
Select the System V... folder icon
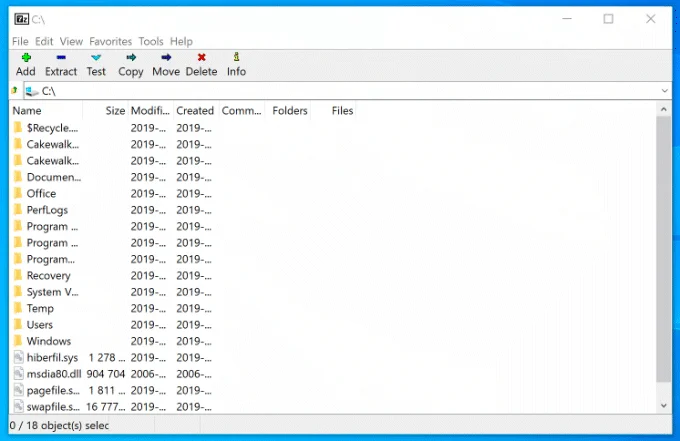(18, 291)
